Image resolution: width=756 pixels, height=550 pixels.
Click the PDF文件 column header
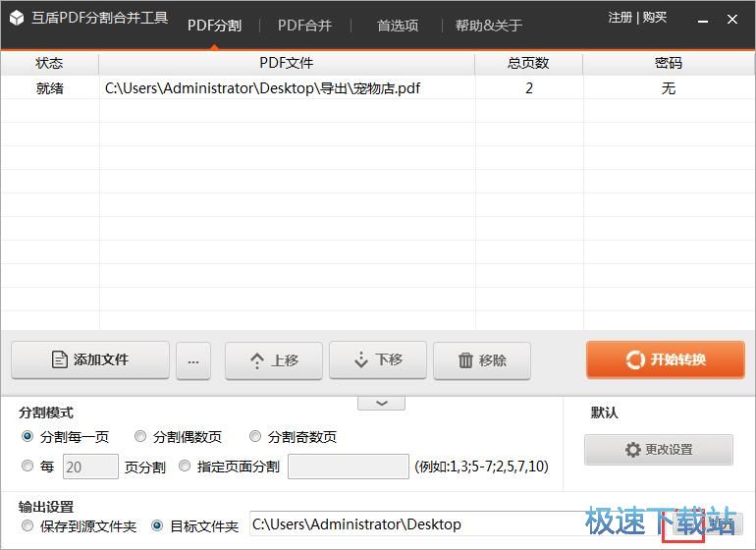pos(287,63)
